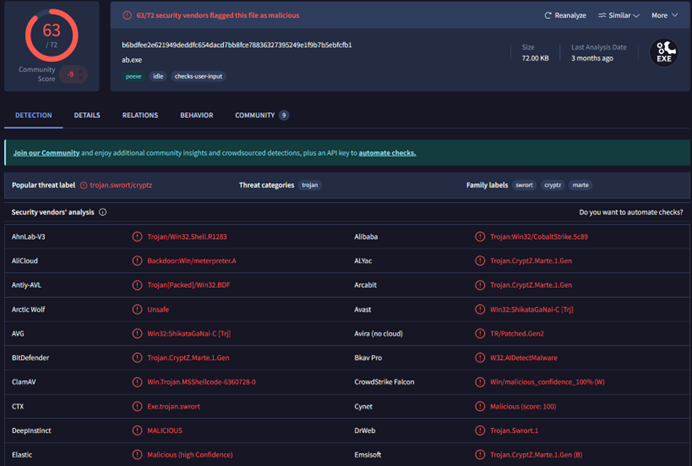Image resolution: width=692 pixels, height=466 pixels.
Task: Select the checks-user-input tag
Action: pyautogui.click(x=198, y=76)
